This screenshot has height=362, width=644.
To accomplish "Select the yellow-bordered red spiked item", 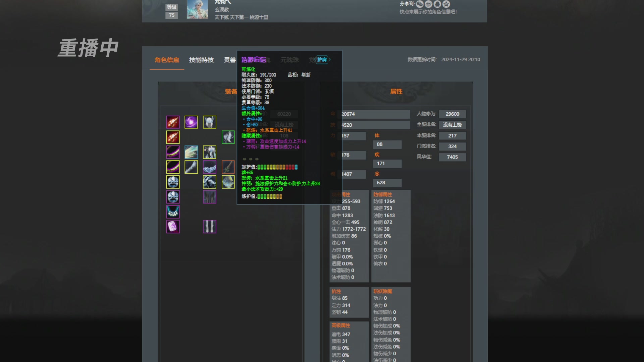I will [173, 137].
